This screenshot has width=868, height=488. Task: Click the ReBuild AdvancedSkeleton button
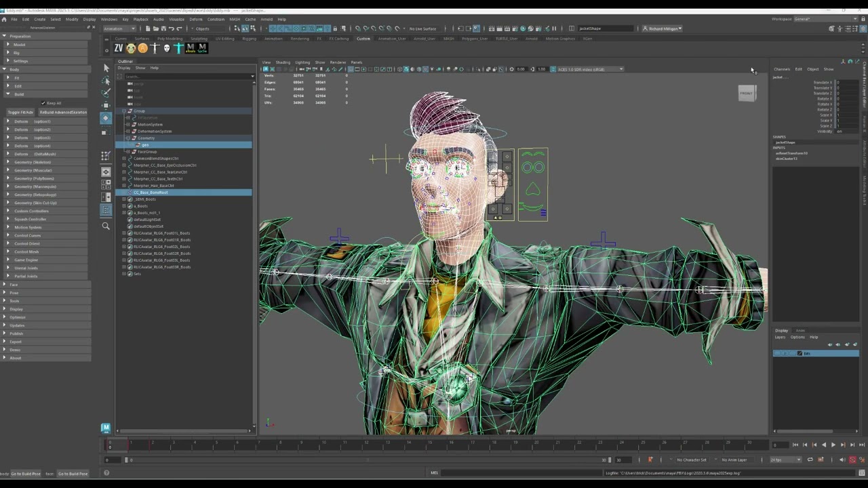coord(63,112)
